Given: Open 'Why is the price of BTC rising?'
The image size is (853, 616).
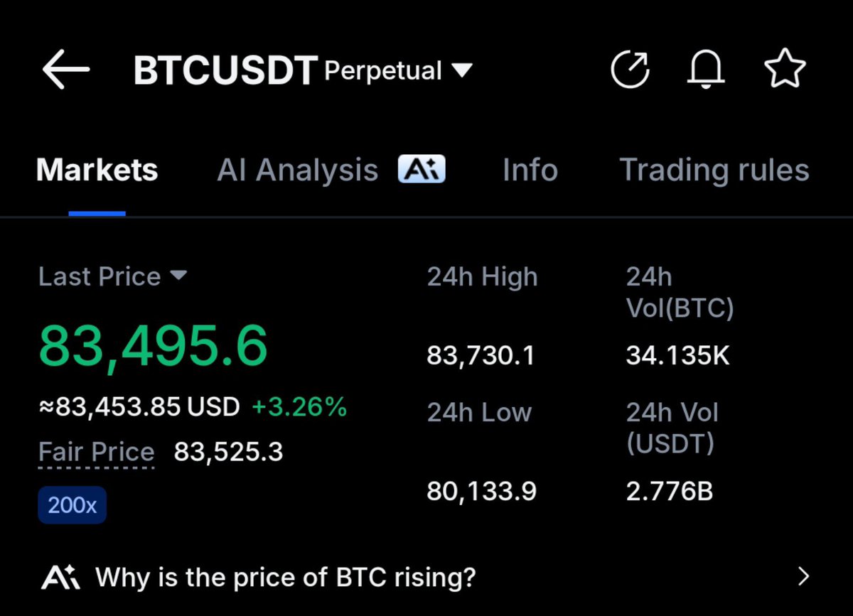Looking at the screenshot, I should 286,576.
